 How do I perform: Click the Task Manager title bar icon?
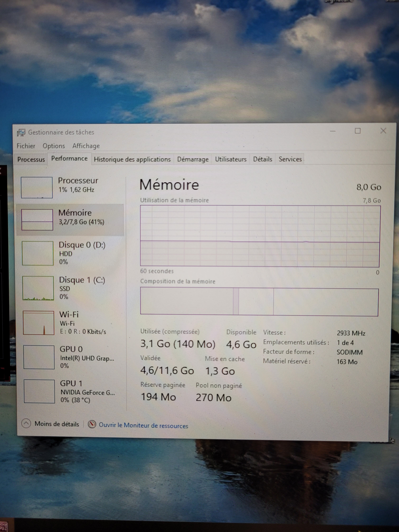21,132
